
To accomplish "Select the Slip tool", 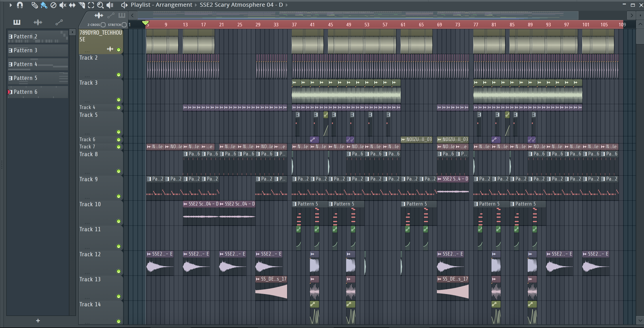I will pyautogui.click(x=72, y=5).
